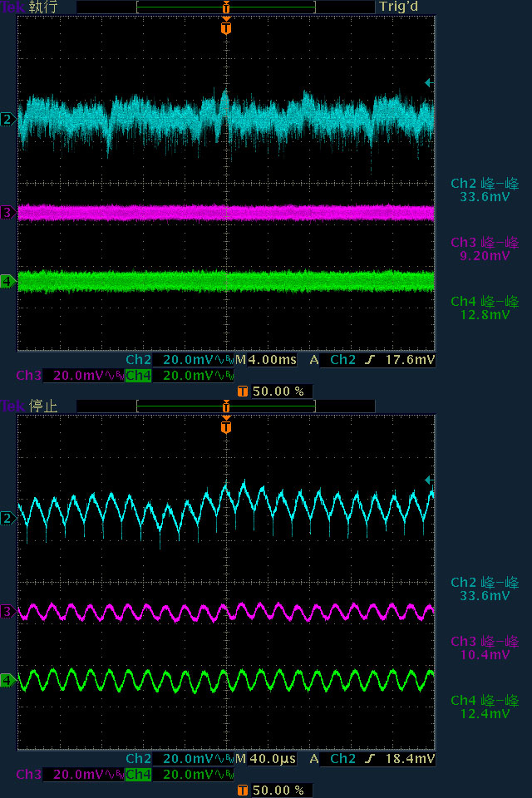Image resolution: width=532 pixels, height=798 pixels.
Task: Click highlighted Ch4 scale label above 4.00ms 50.00 %
Action: [139, 376]
